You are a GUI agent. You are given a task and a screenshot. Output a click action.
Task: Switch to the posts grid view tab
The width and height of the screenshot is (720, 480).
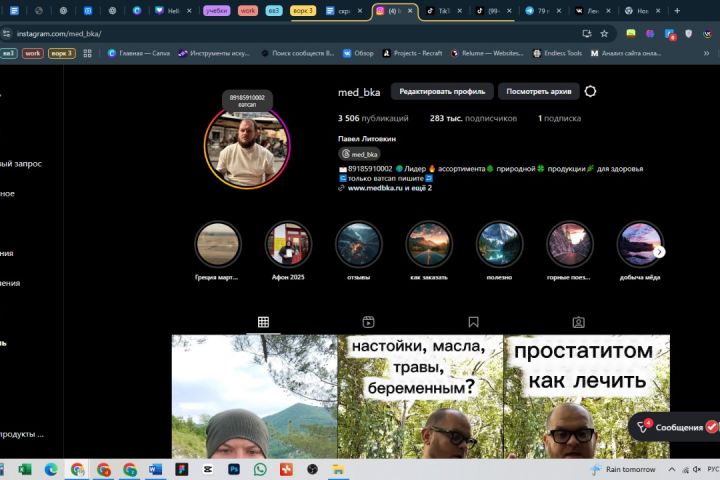point(263,322)
